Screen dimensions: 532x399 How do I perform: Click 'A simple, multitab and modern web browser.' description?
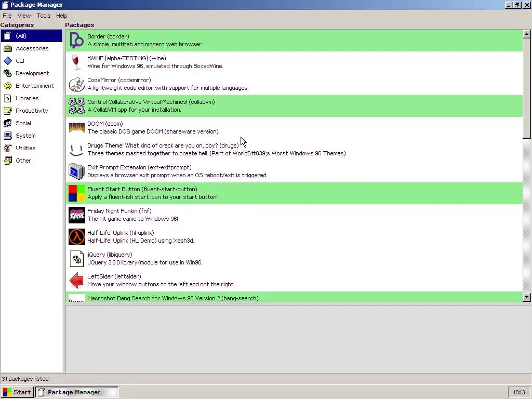coord(145,45)
